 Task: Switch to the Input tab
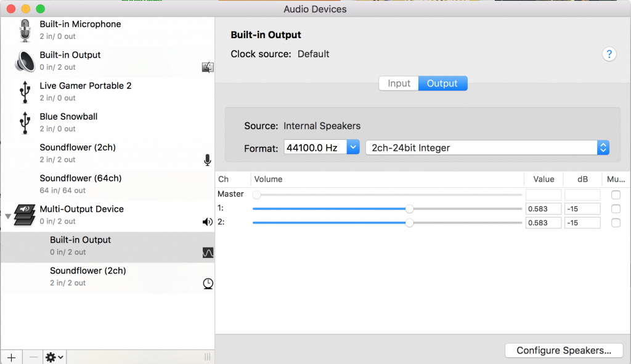pos(399,83)
